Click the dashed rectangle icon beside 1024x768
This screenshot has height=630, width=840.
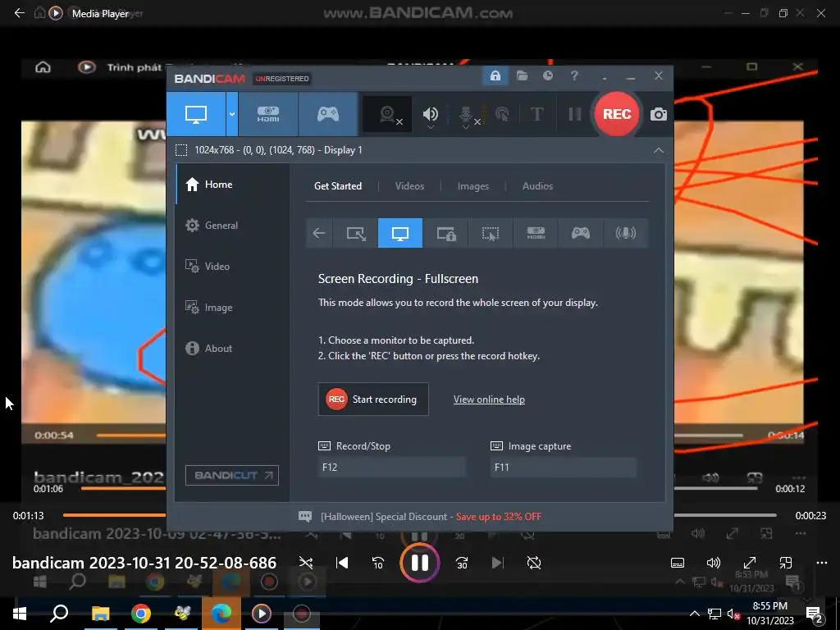181,150
